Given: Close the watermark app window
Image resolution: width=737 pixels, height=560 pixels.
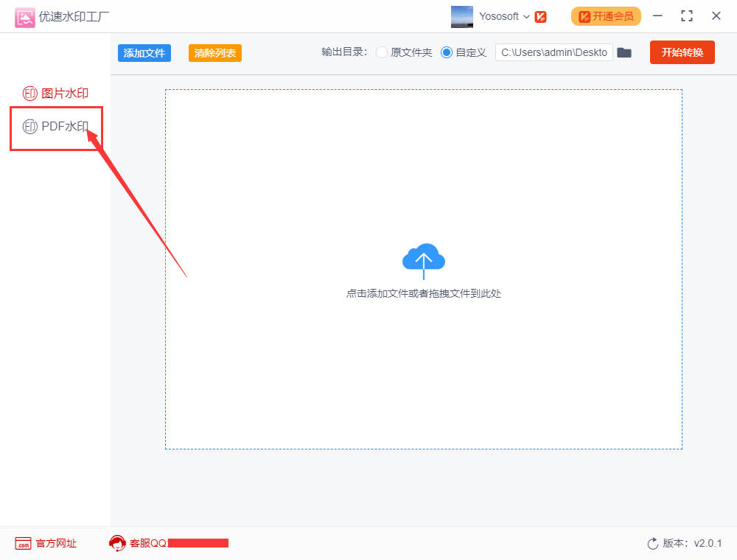Looking at the screenshot, I should coord(716,16).
